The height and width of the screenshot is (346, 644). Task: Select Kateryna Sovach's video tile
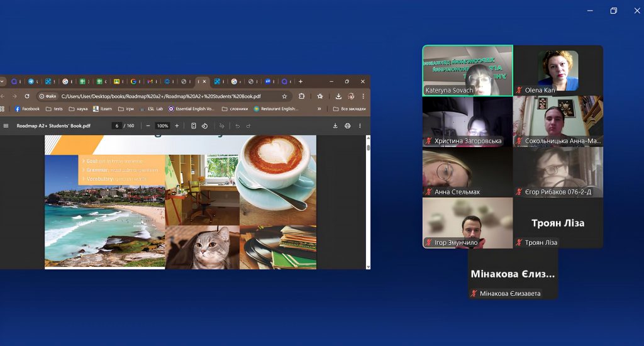[467, 70]
